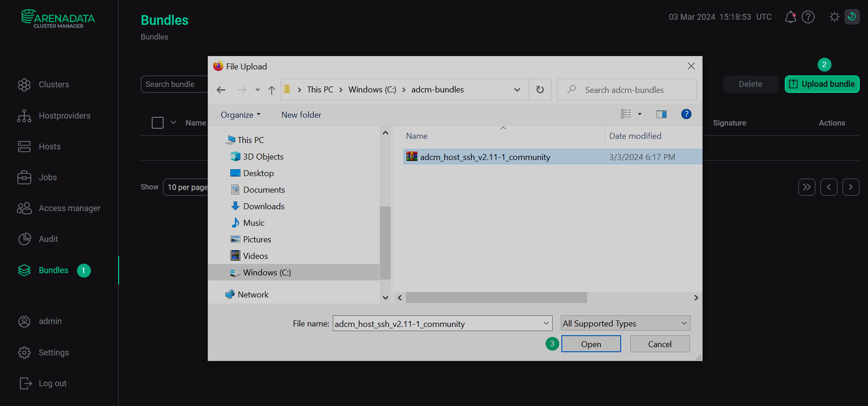Click the Open button

click(591, 344)
